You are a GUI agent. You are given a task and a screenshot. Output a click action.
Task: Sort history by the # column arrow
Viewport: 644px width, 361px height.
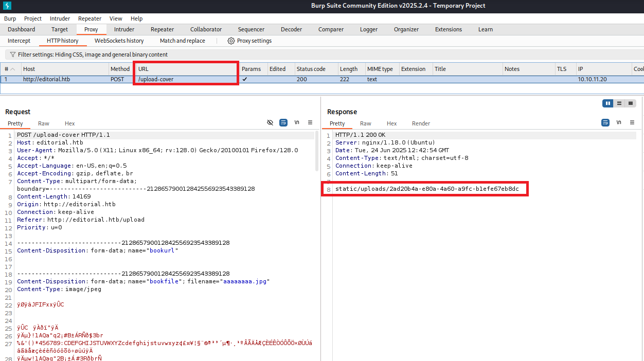point(12,69)
